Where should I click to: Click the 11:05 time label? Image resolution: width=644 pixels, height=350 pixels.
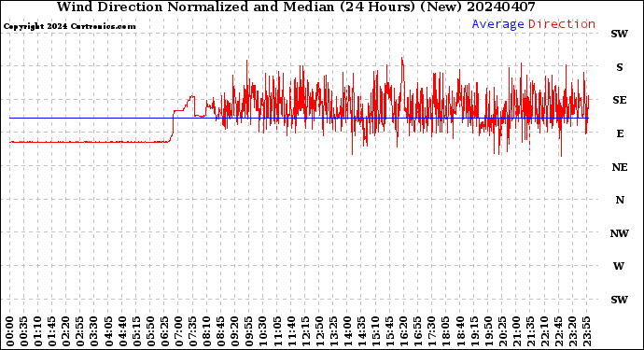[x=277, y=331]
